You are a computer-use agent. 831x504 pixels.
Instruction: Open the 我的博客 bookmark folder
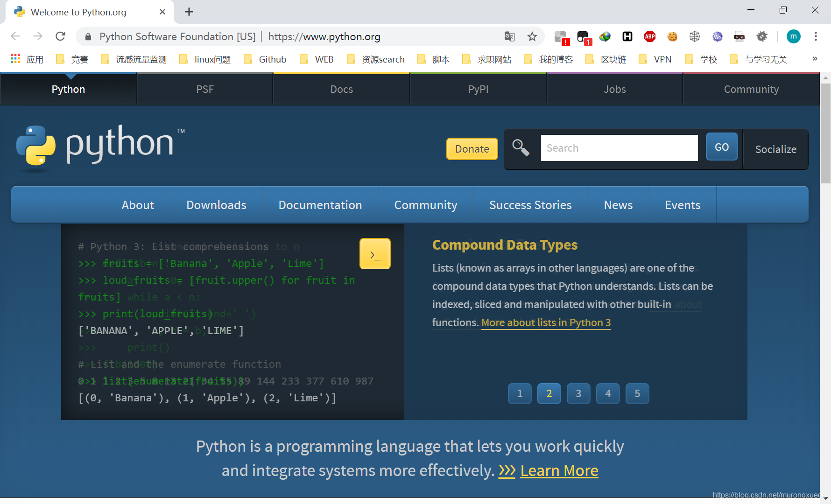548,59
